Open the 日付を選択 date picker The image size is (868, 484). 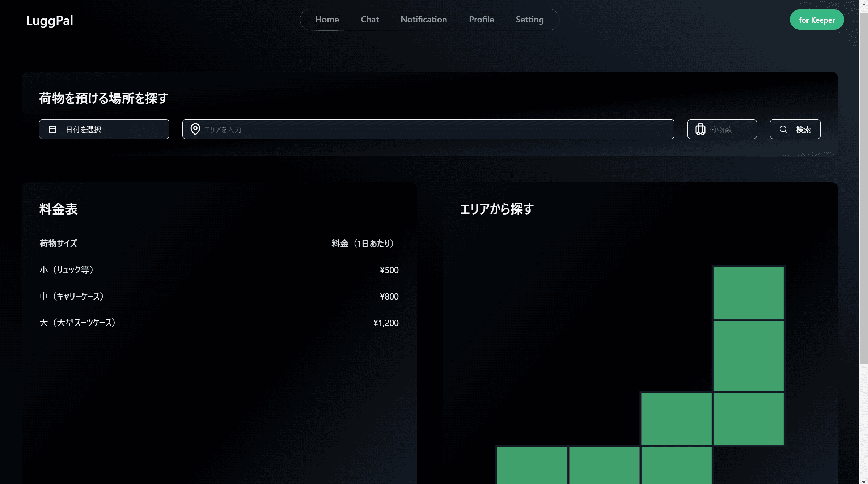tap(104, 129)
